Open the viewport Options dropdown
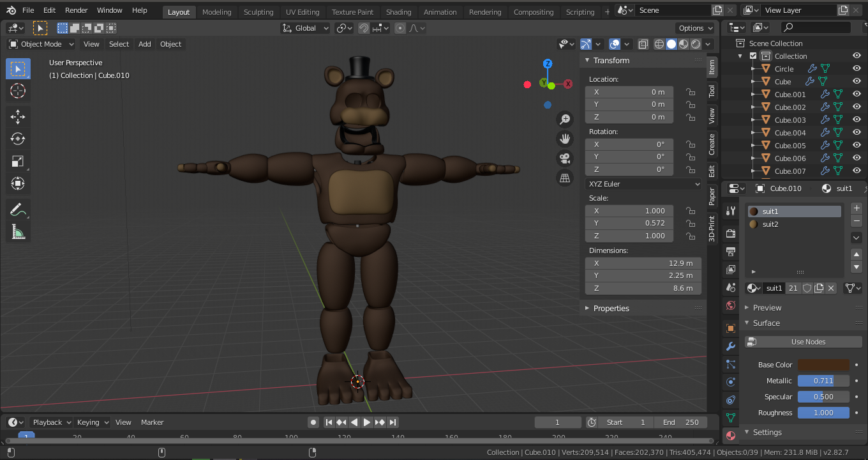Viewport: 868px width, 460px height. (695, 28)
